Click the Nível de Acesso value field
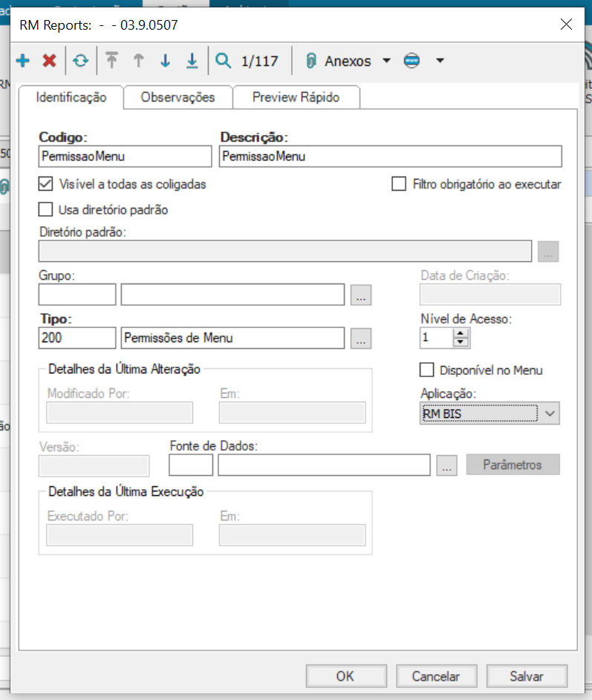 click(x=436, y=338)
